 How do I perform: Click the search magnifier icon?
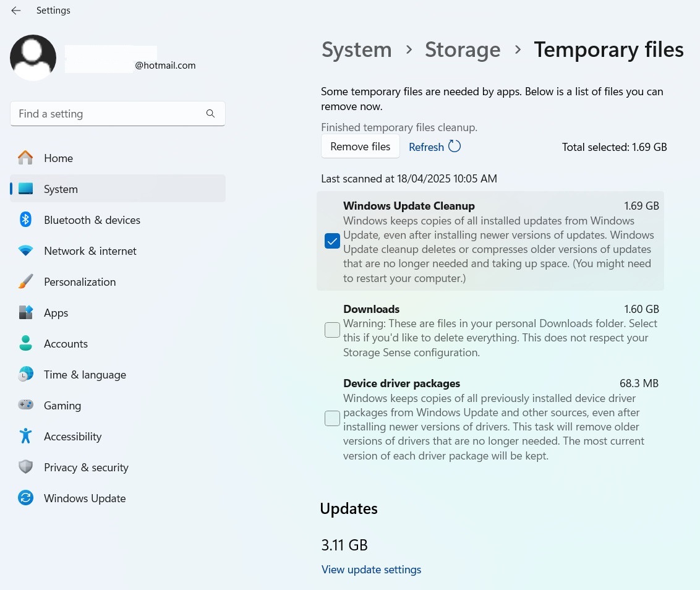pyautogui.click(x=210, y=114)
